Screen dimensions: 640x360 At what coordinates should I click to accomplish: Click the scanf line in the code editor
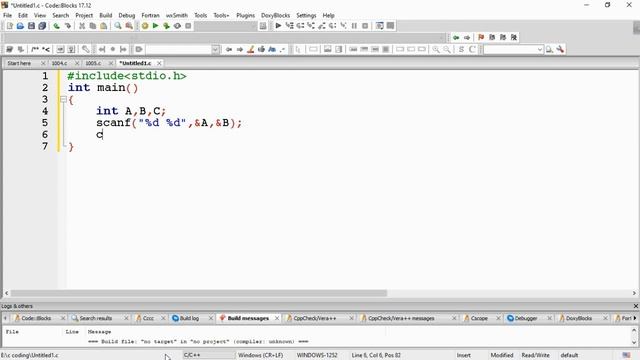tap(169, 123)
